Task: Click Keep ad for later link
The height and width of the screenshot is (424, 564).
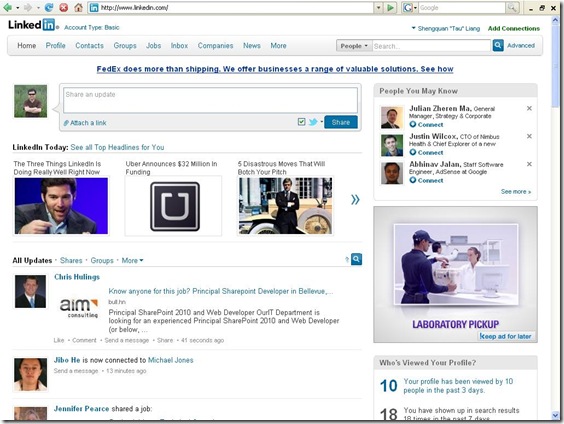Action: [505, 336]
